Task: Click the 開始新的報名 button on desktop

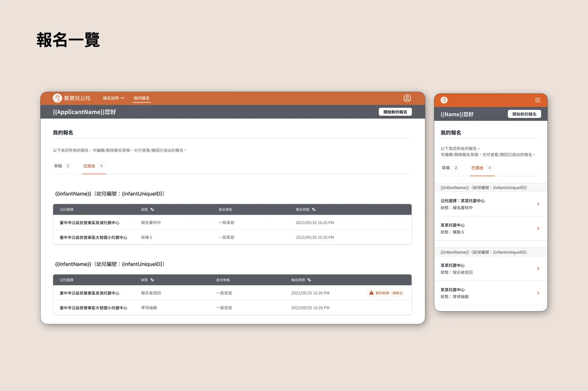Action: click(395, 112)
